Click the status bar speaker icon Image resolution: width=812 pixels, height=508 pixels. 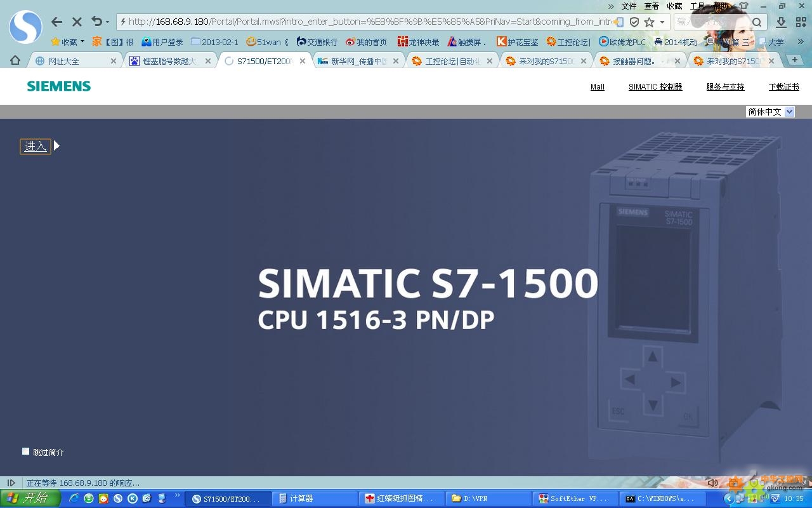pos(712,483)
